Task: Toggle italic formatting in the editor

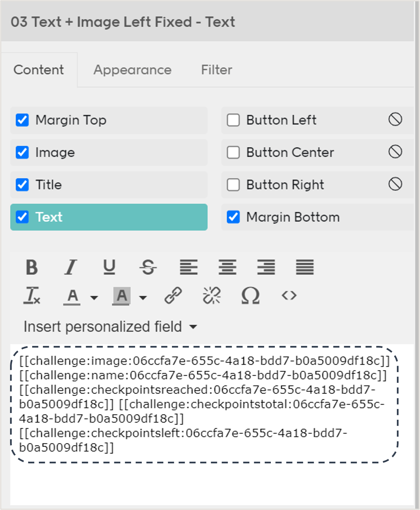Action: pyautogui.click(x=71, y=267)
